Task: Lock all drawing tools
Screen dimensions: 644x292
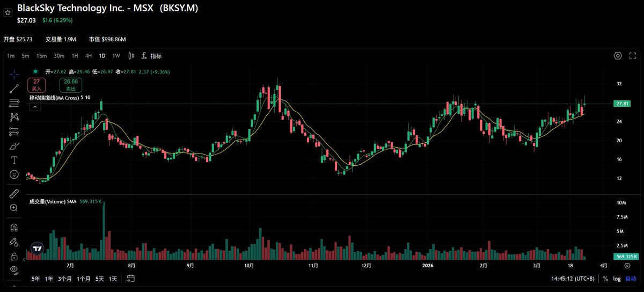Action: 14,255
